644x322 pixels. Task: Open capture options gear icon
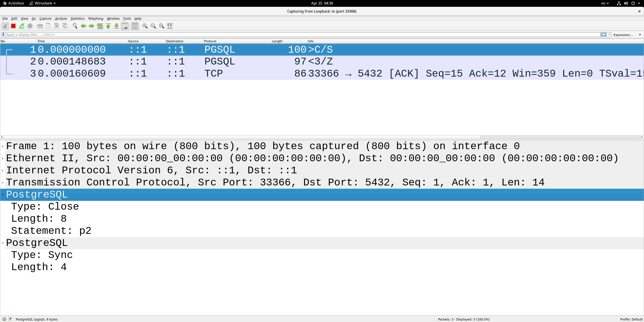click(x=30, y=26)
